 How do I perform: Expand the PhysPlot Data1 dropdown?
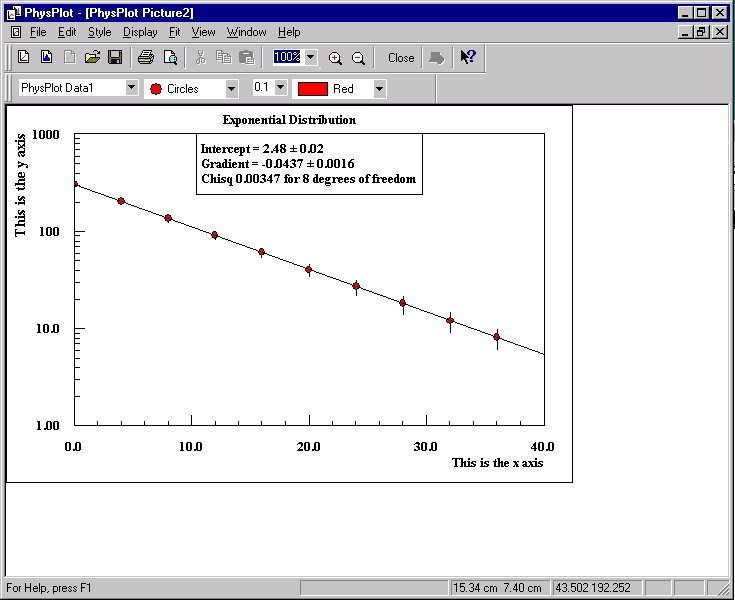[131, 88]
